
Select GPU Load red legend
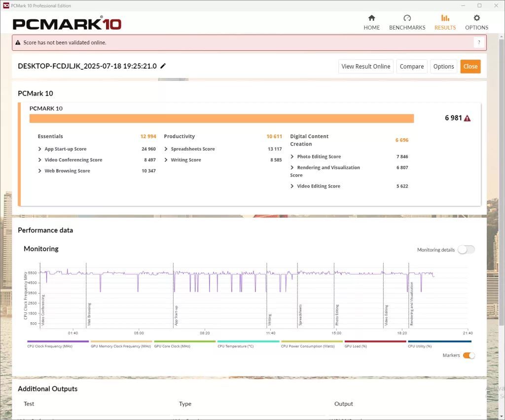(x=375, y=344)
